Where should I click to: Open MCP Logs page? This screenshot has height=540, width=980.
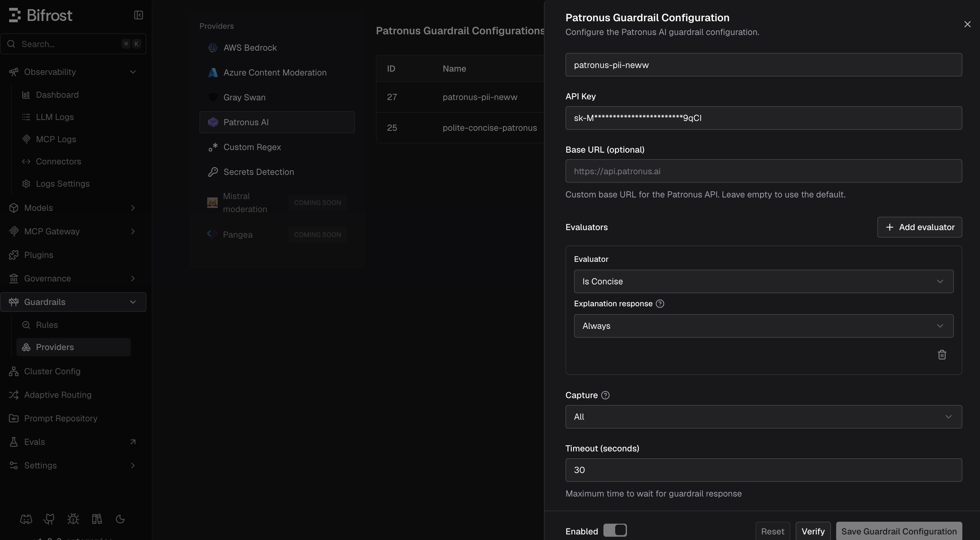coord(74,139)
